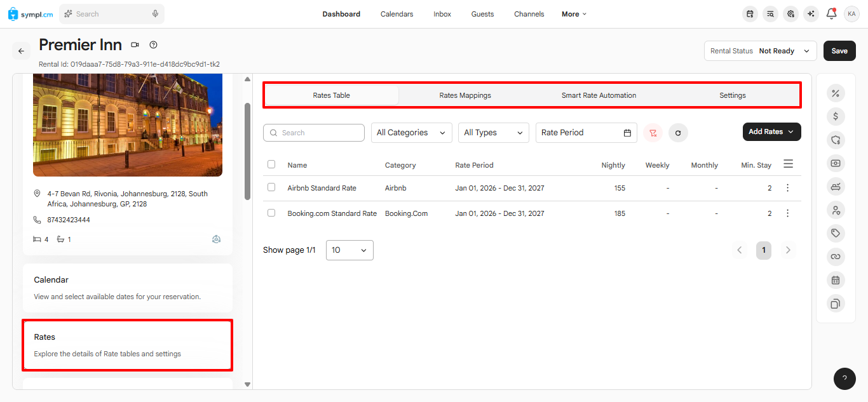Click the left panel vertical scrollbar
868x402 pixels.
(x=247, y=151)
